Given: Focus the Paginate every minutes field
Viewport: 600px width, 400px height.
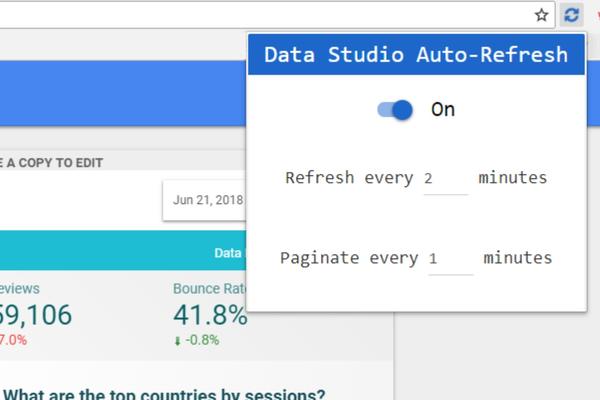Looking at the screenshot, I should [450, 258].
